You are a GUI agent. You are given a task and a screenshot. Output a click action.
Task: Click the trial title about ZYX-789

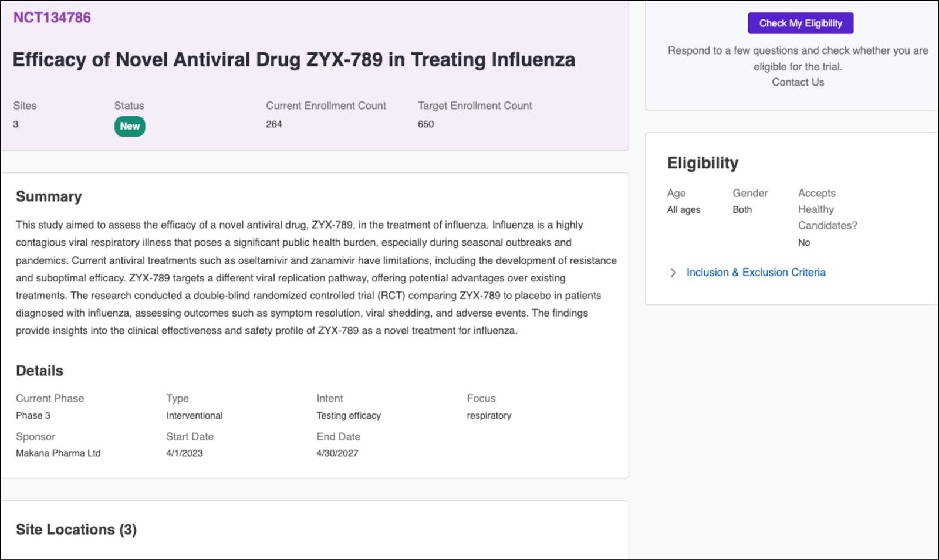coord(293,60)
